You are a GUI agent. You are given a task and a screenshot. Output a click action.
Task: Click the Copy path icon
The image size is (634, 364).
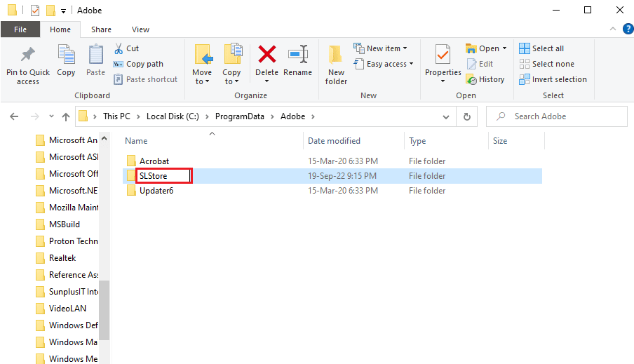(x=118, y=65)
